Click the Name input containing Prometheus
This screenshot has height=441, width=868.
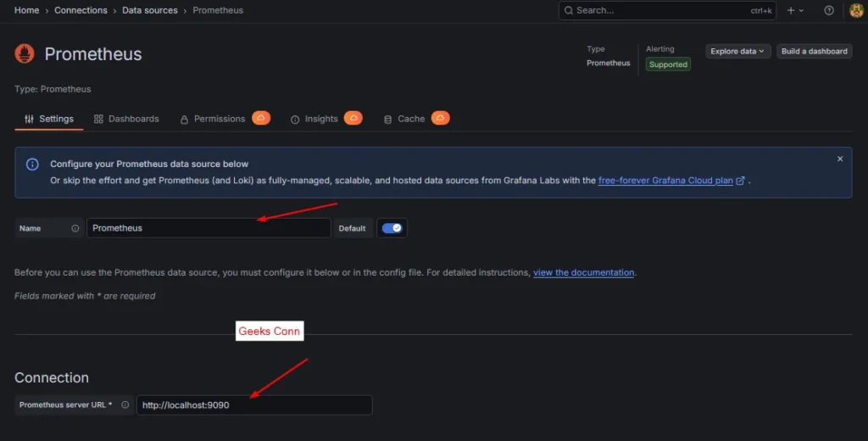pos(209,228)
